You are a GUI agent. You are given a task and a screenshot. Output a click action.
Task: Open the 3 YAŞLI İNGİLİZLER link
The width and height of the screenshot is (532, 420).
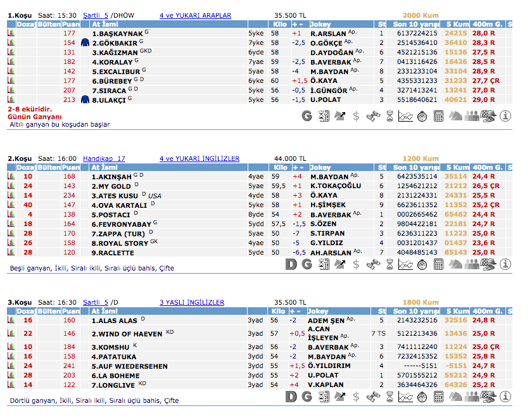point(192,302)
